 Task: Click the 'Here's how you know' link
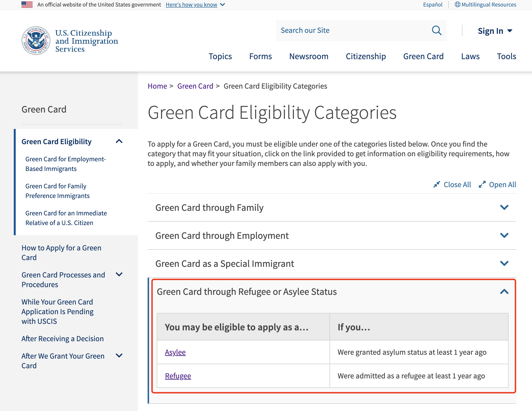click(x=191, y=5)
